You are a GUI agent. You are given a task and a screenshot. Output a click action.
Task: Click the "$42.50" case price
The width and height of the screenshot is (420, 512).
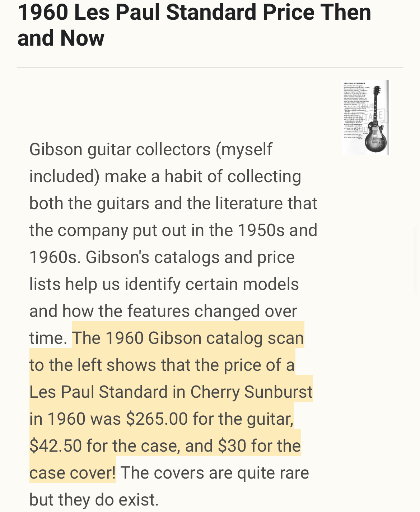[56, 446]
